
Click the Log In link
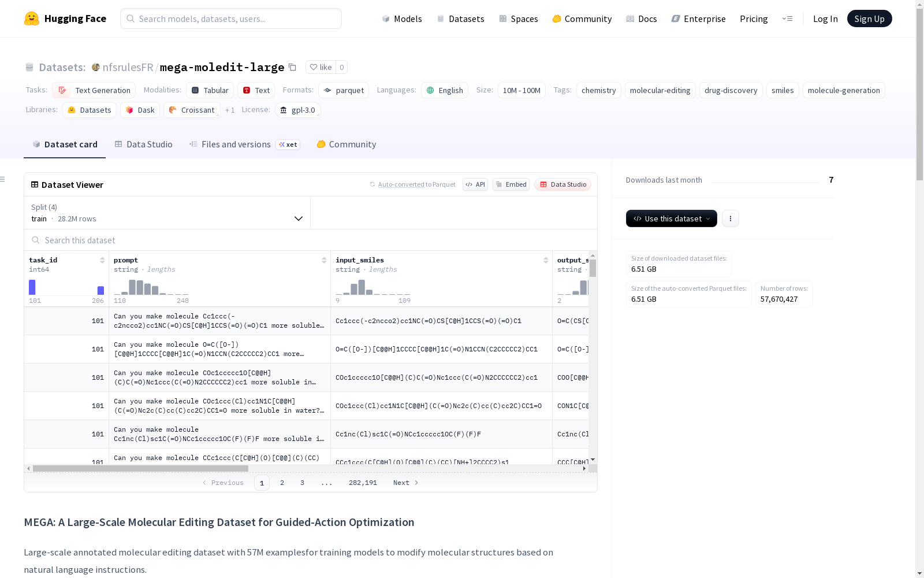click(825, 18)
